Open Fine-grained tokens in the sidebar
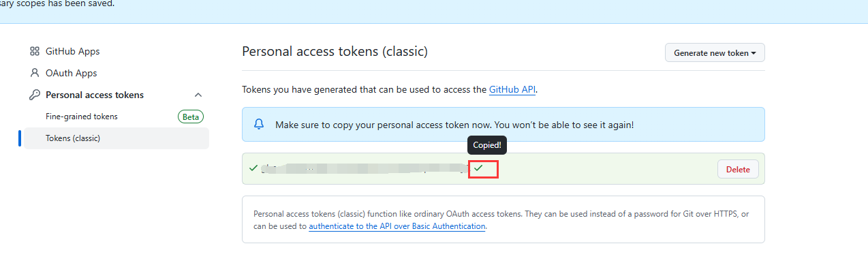868x278 pixels. pyautogui.click(x=82, y=117)
